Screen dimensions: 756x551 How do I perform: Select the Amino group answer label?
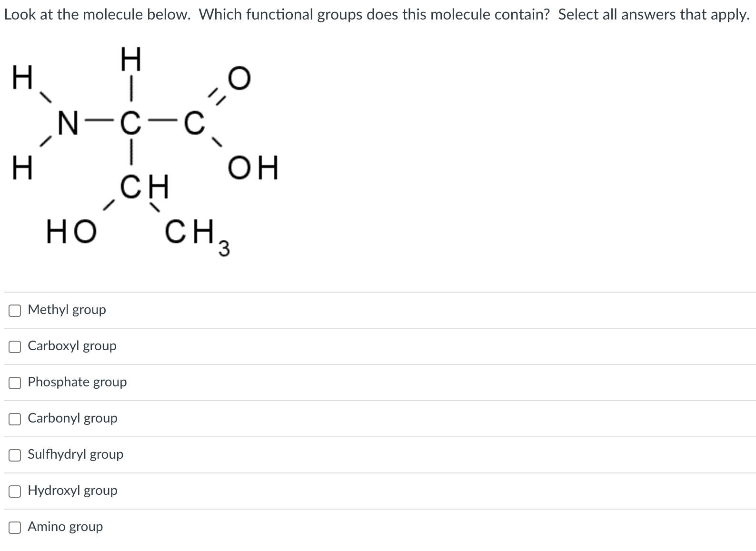pos(65,527)
